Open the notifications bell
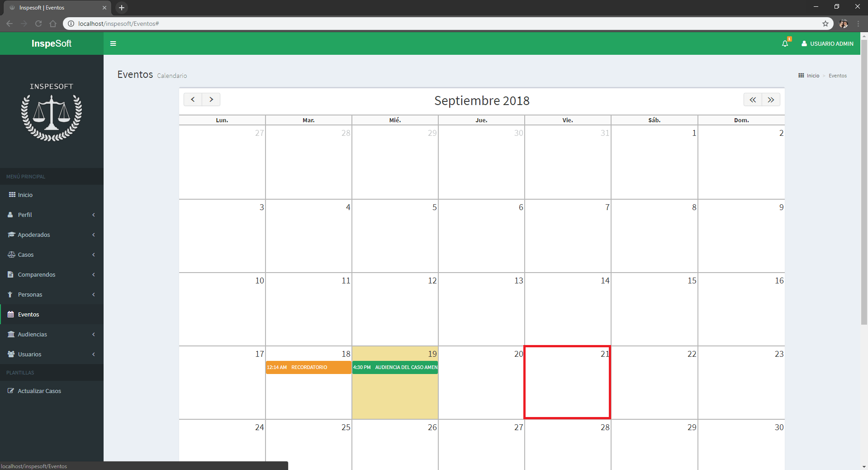The height and width of the screenshot is (470, 868). tap(785, 43)
